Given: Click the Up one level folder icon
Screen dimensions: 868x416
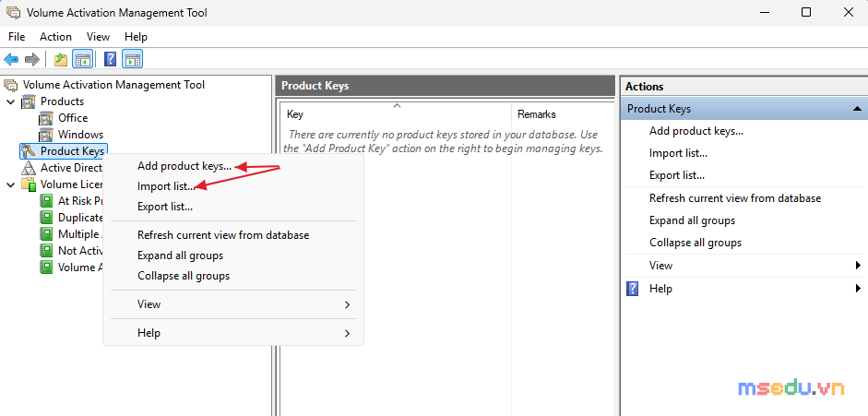Looking at the screenshot, I should [x=60, y=59].
